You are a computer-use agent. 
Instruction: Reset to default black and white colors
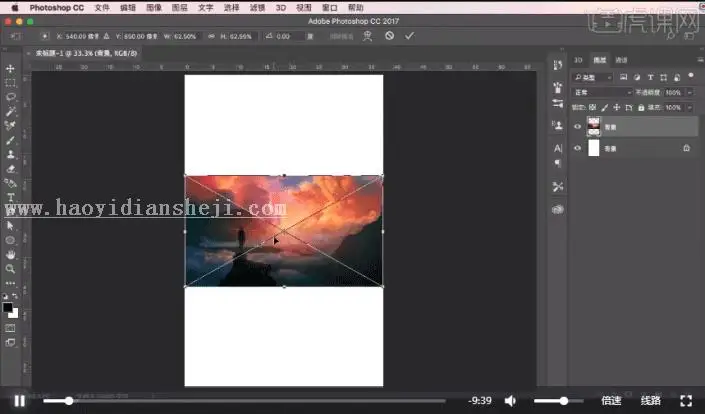(x=5, y=297)
